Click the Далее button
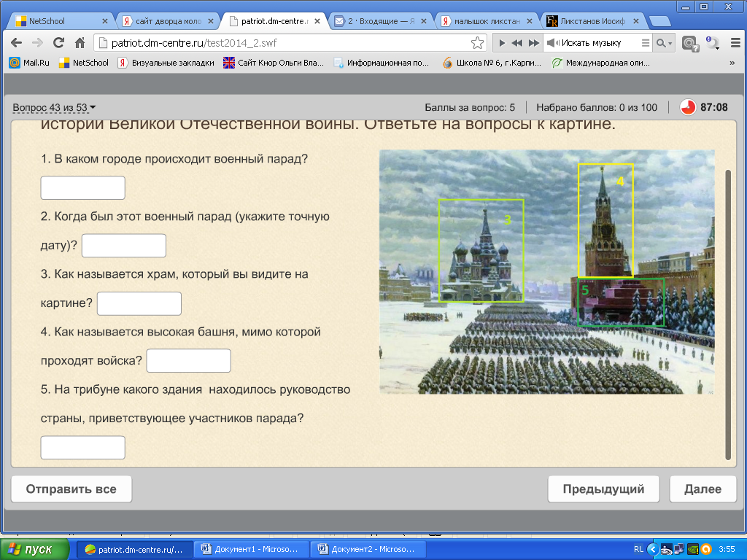The image size is (747, 560). pyautogui.click(x=703, y=489)
